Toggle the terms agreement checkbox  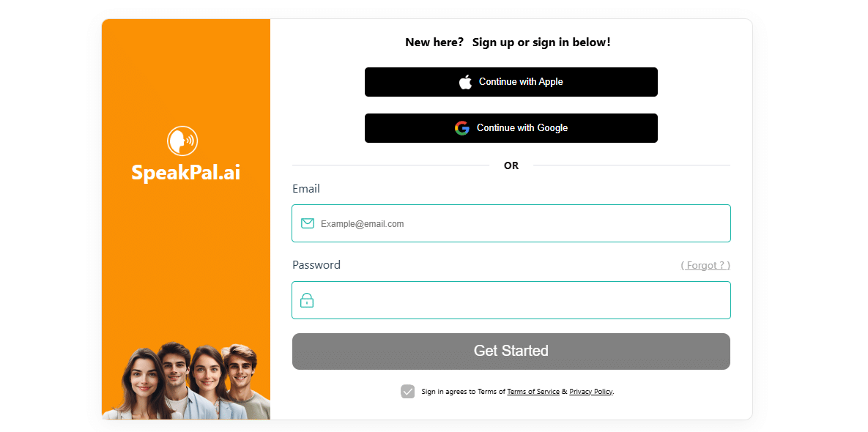[x=408, y=392]
